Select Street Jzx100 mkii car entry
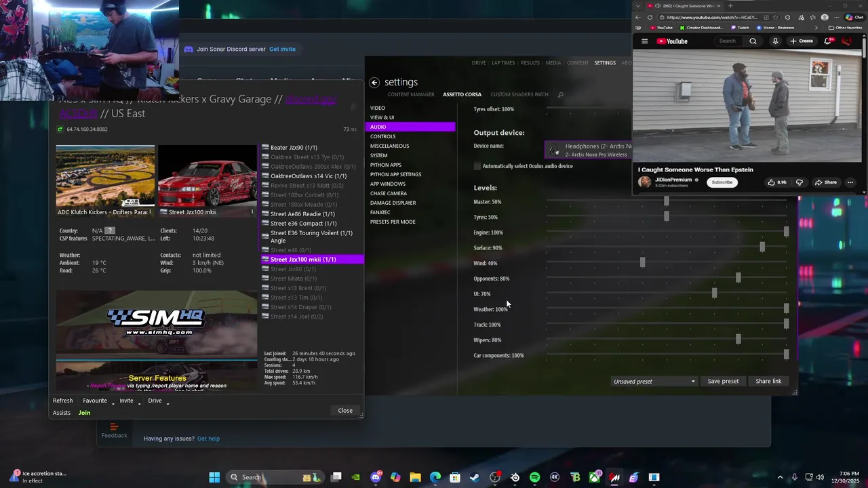The image size is (868, 488). [313, 260]
